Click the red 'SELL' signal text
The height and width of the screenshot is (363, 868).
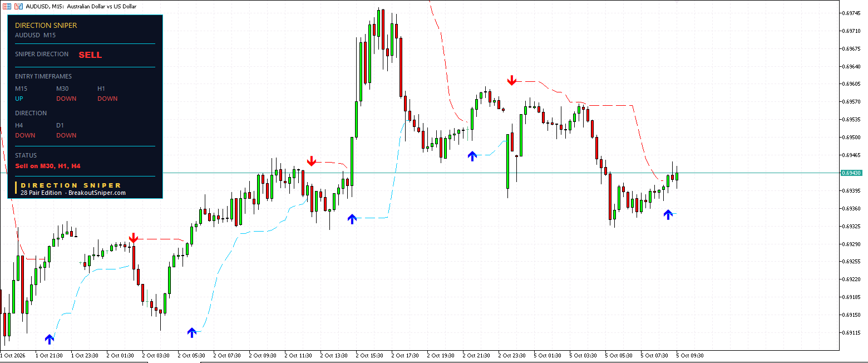point(90,55)
